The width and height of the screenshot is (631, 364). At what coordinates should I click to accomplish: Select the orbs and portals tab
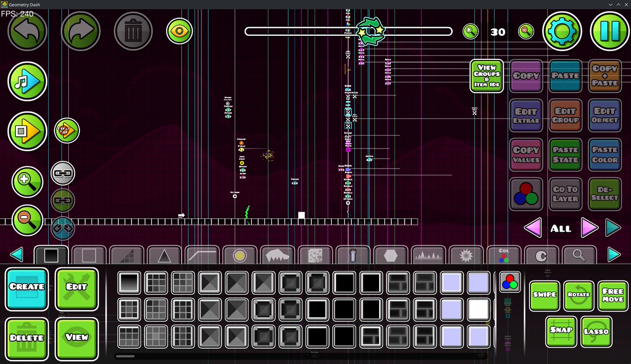coord(240,255)
